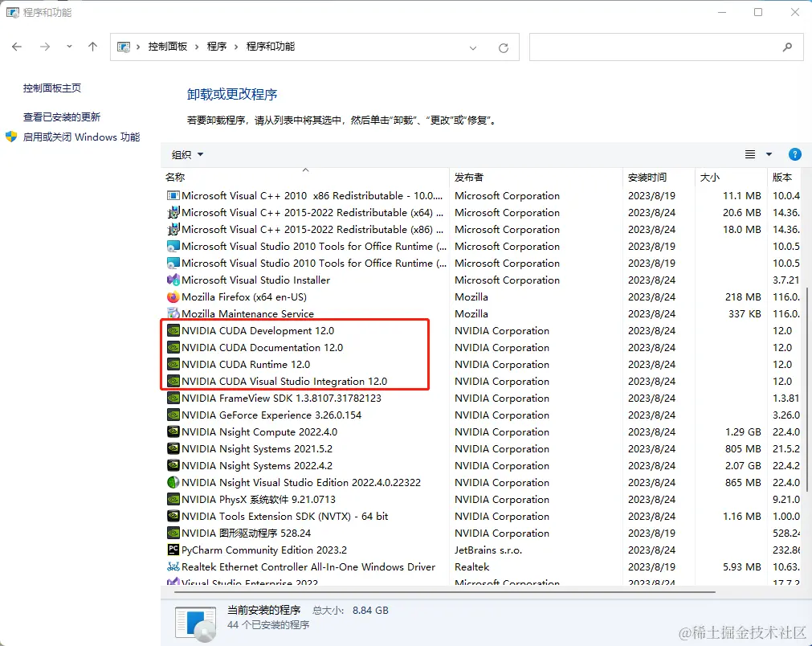Click the Microsoft Visual Studio Installer icon
This screenshot has width=812, height=646.
pyautogui.click(x=172, y=280)
